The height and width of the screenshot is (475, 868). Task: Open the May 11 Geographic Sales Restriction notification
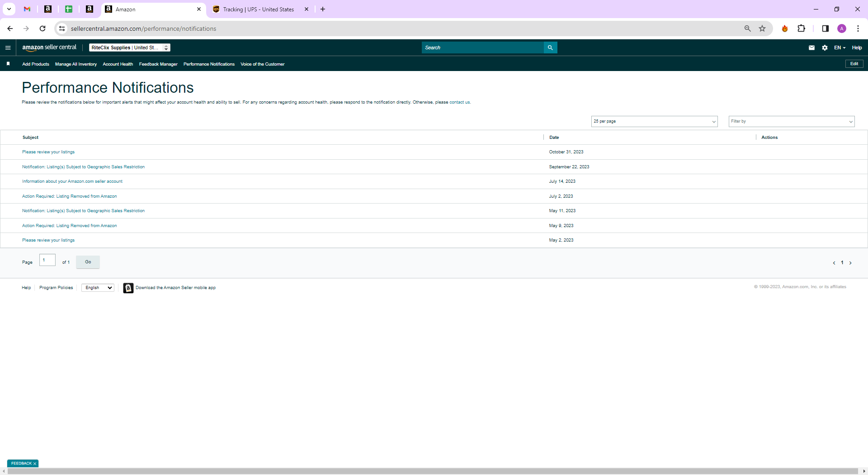pyautogui.click(x=83, y=211)
